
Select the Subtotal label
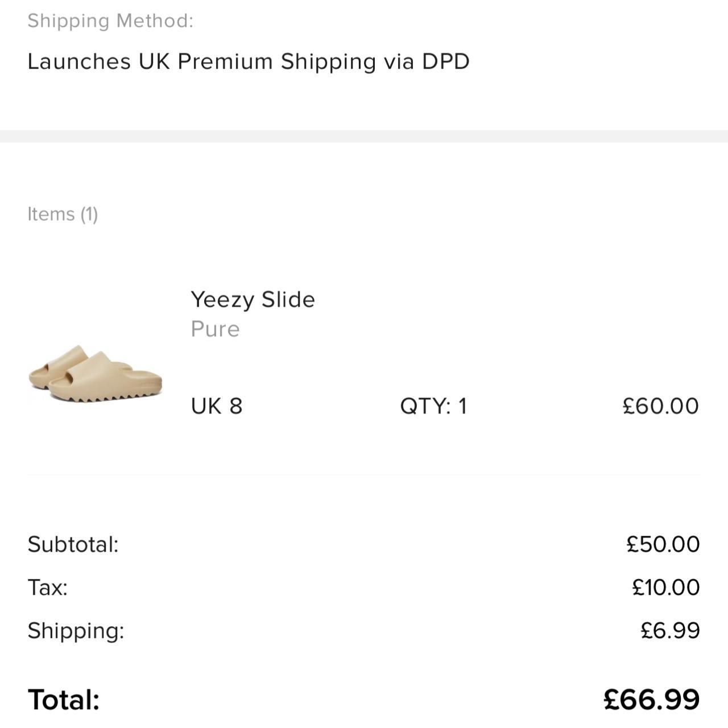pyautogui.click(x=73, y=544)
